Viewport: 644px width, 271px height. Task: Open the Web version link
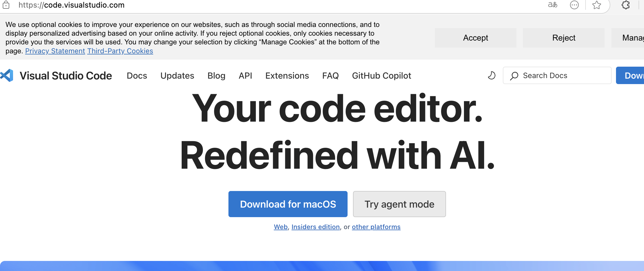click(281, 227)
